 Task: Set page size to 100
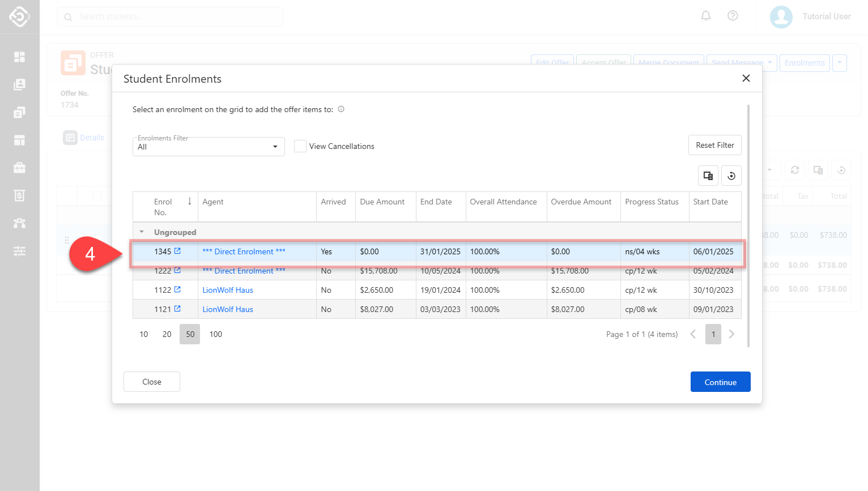216,334
